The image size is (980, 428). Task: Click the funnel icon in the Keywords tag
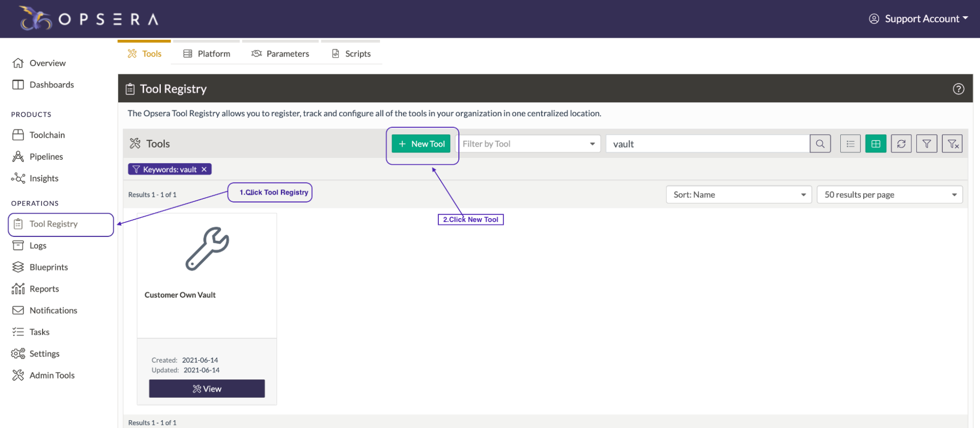pos(136,169)
